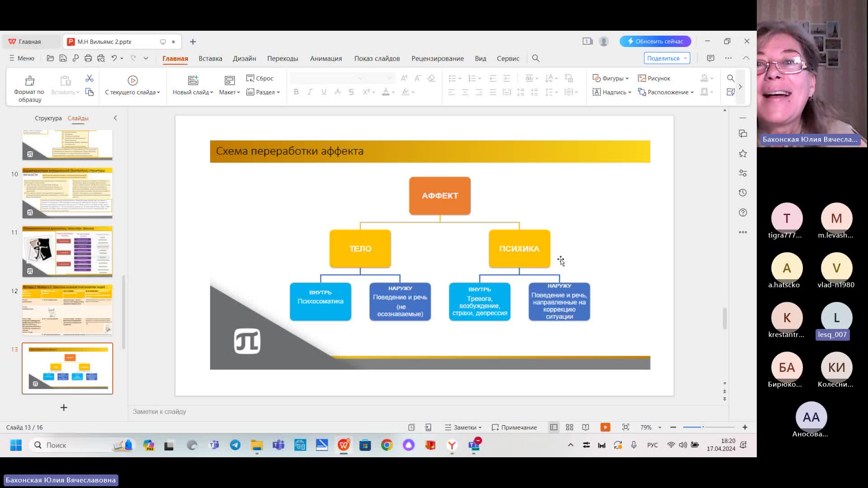Start slideshow from current slide

pyautogui.click(x=132, y=80)
